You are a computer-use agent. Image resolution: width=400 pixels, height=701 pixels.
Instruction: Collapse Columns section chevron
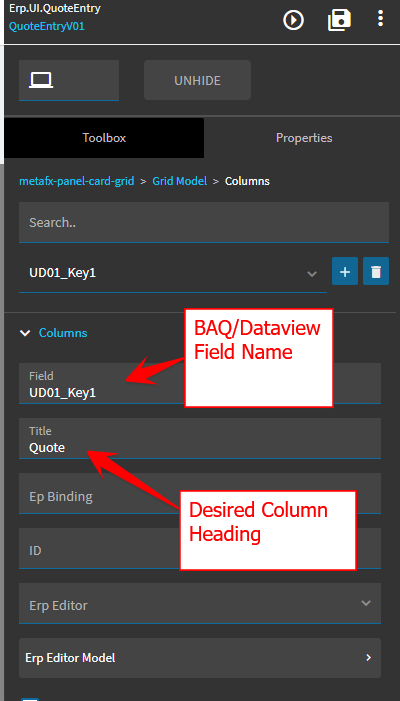click(26, 333)
